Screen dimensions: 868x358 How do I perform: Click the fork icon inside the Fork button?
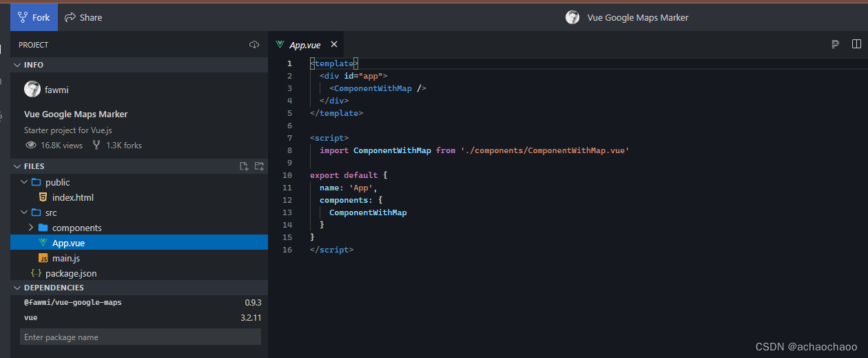[23, 17]
